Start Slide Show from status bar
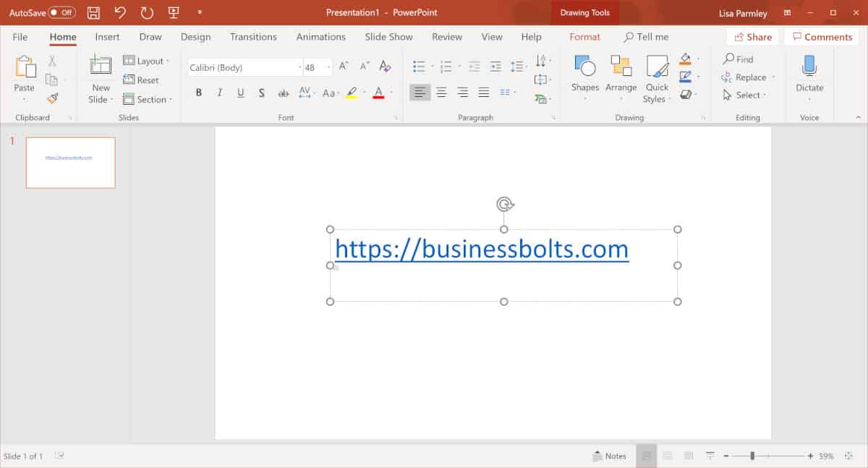 point(710,456)
